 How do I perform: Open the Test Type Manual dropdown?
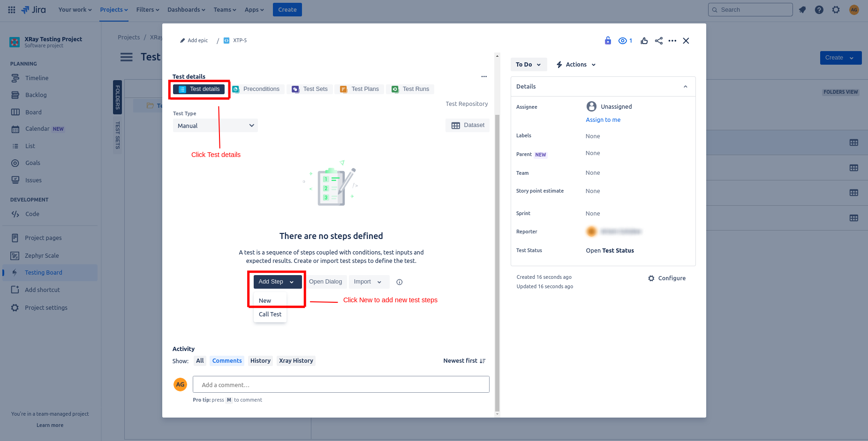(x=215, y=126)
